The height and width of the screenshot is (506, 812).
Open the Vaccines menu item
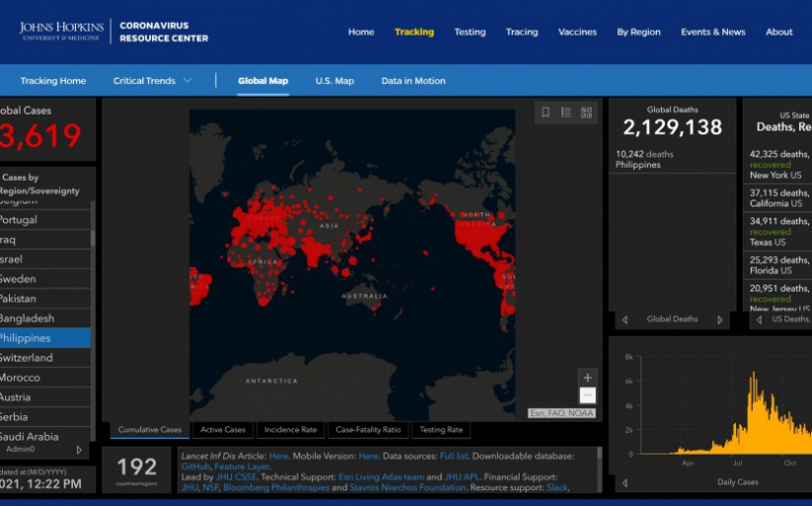577,32
